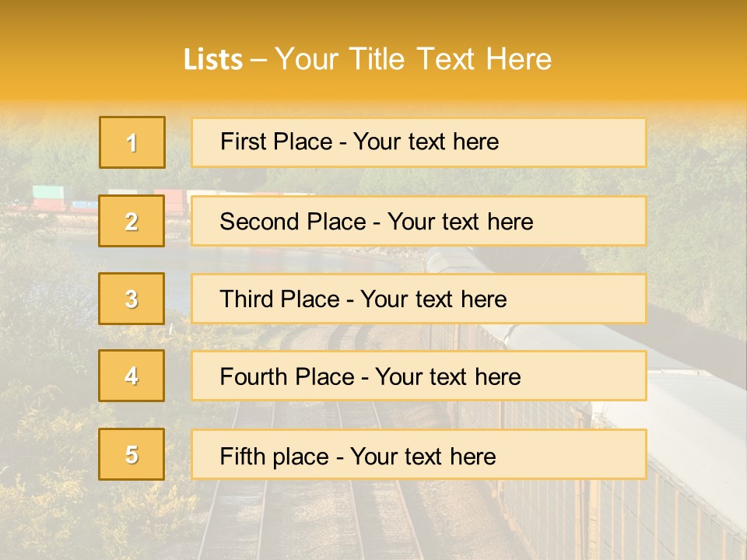Click the Fifth place text box
Viewport: 747px width, 560px height.
click(419, 454)
